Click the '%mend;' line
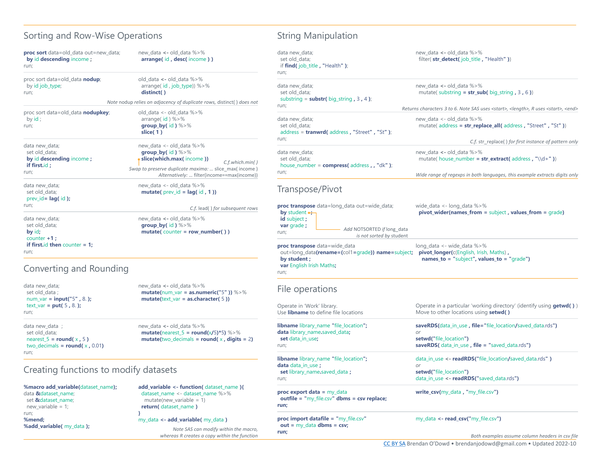600x463 pixels. (34, 420)
